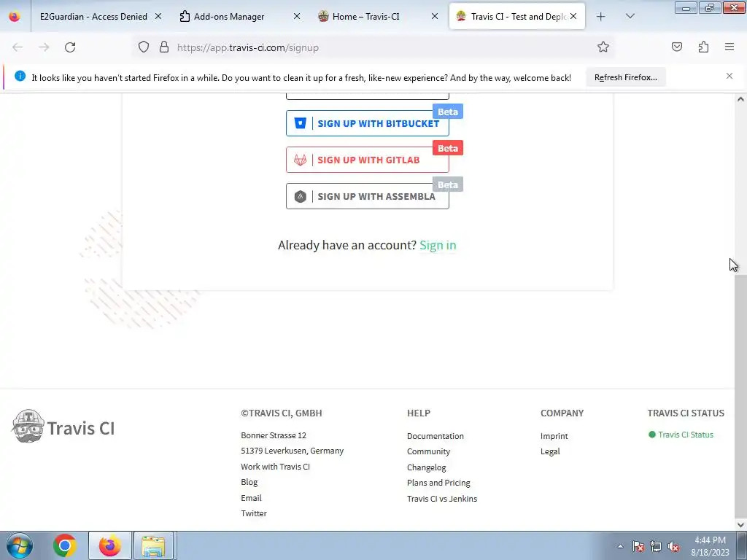Screen dimensions: 747x560
Task: Switch to the Home – Travis-CI tab
Action: click(366, 16)
